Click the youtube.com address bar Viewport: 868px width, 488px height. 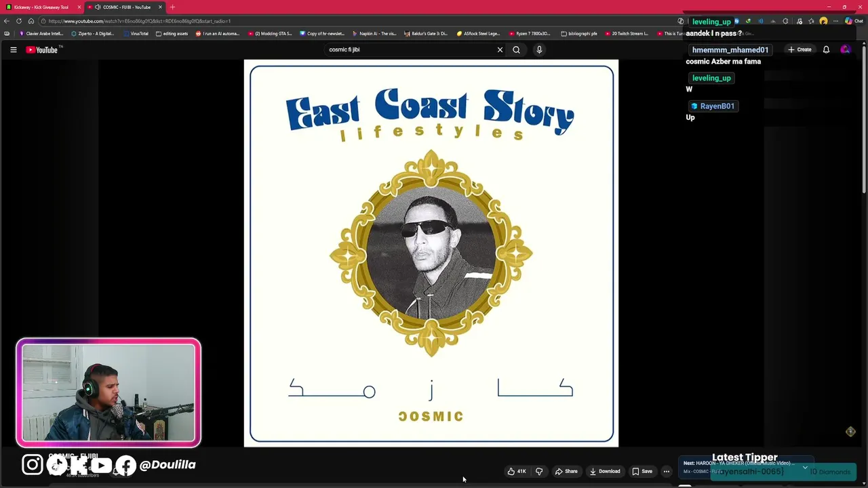[x=359, y=21]
